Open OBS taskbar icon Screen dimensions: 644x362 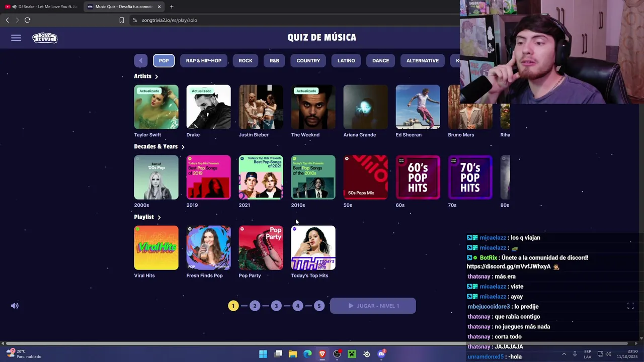pos(337,354)
